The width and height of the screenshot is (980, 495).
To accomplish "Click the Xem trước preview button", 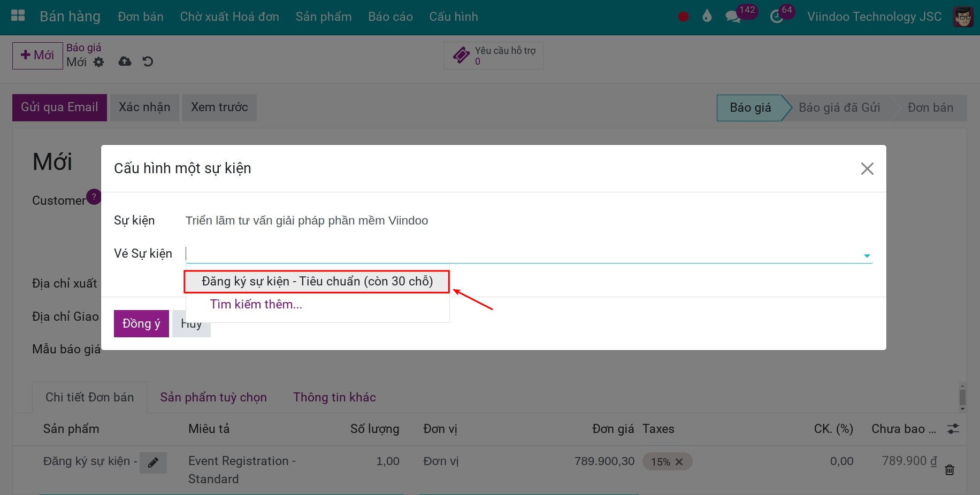I will [x=219, y=107].
